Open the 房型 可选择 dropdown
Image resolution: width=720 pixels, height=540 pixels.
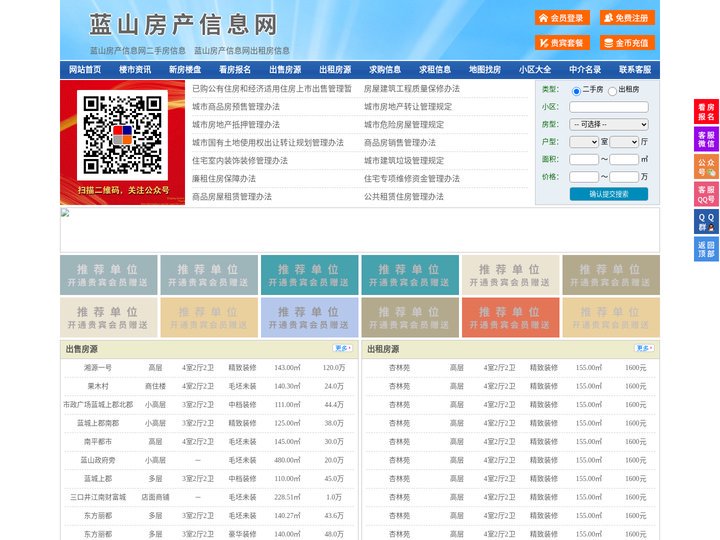(x=609, y=124)
